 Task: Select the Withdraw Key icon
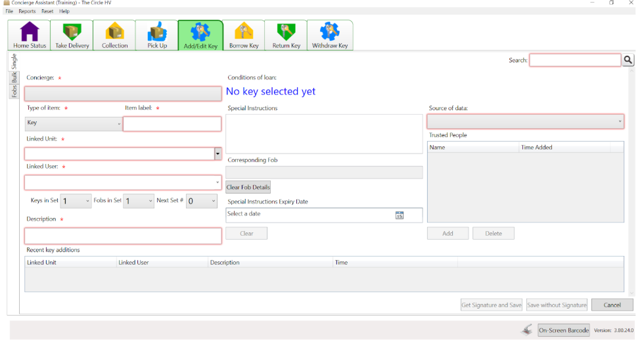click(330, 35)
